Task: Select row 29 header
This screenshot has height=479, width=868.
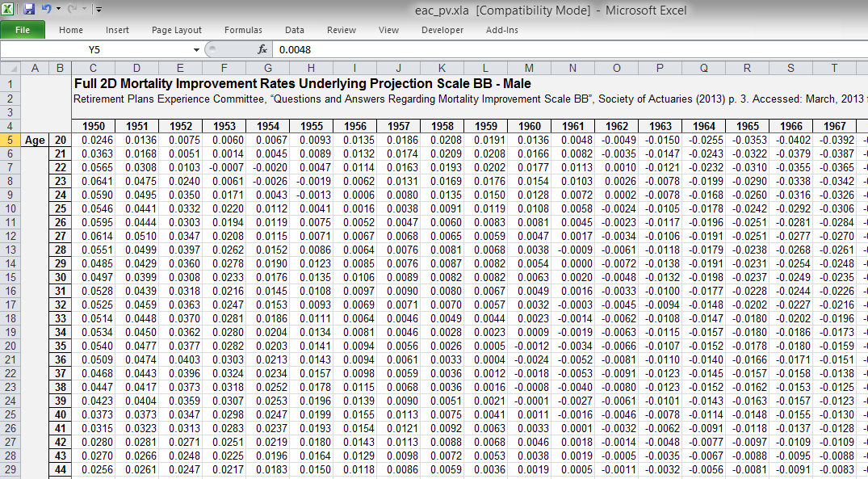Action: point(10,469)
